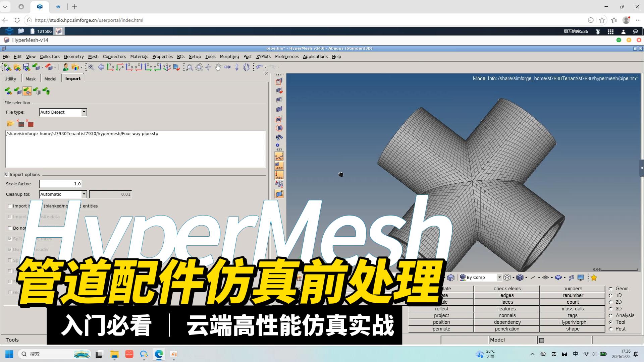Image resolution: width=644 pixels, height=362 pixels.
Task: Click the normals panel button
Action: click(507, 315)
